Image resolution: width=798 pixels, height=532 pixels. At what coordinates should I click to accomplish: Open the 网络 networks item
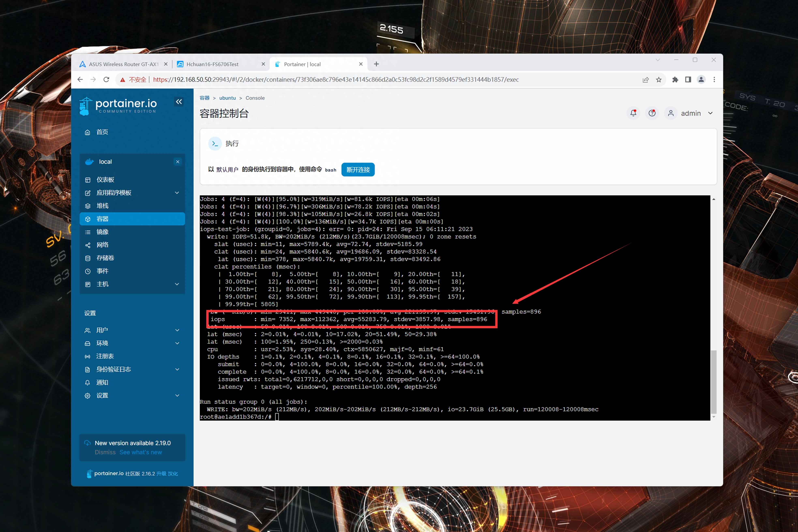[x=102, y=245]
